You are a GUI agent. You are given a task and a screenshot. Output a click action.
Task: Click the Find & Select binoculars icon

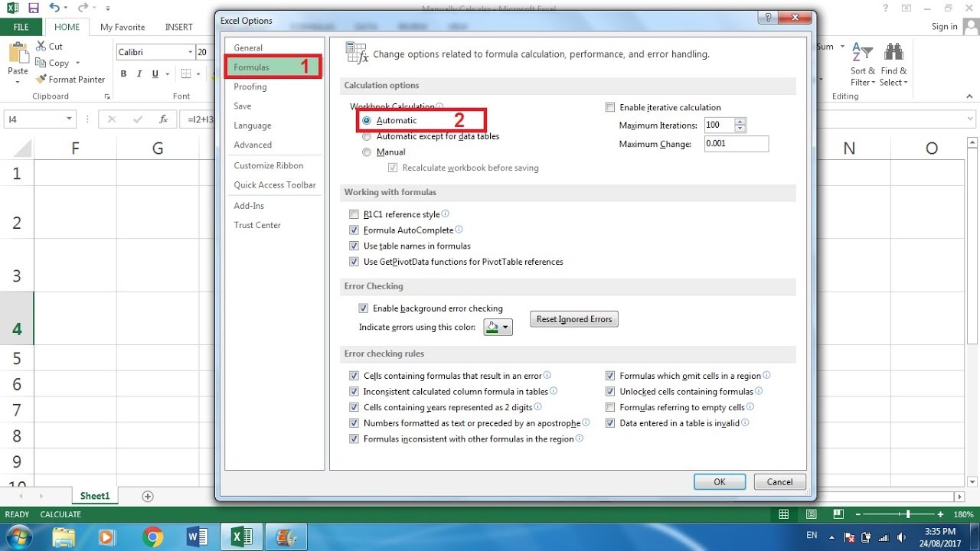click(x=893, y=54)
